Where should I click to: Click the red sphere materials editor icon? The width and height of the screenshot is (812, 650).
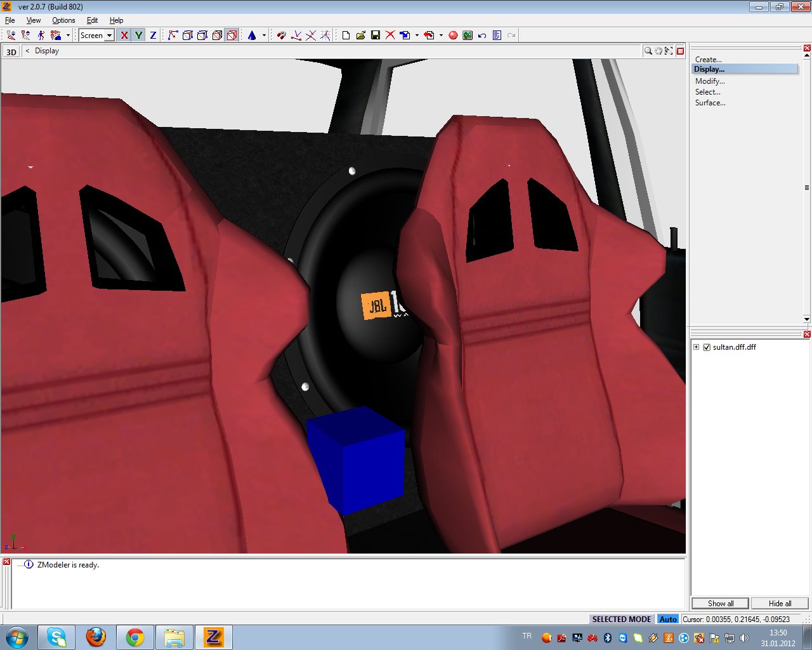click(453, 36)
